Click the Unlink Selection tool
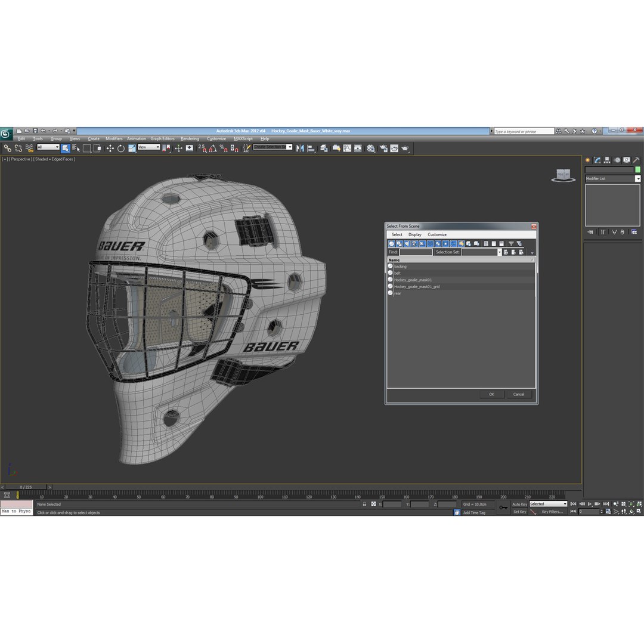Viewport: 644px width, 644px height. coord(18,148)
